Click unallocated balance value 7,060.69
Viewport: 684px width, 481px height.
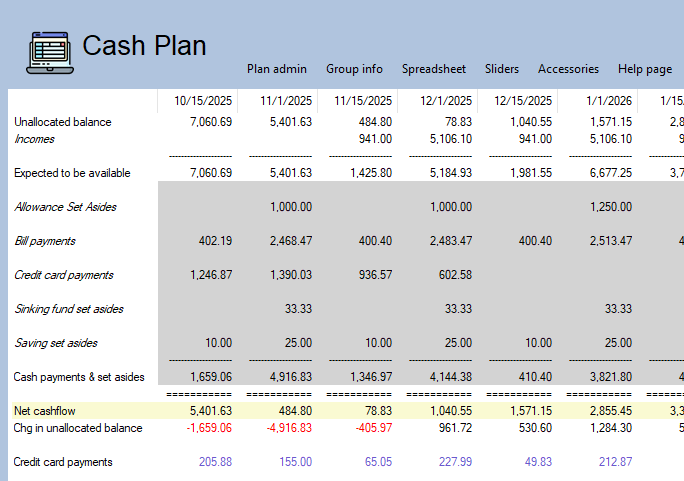(x=211, y=122)
